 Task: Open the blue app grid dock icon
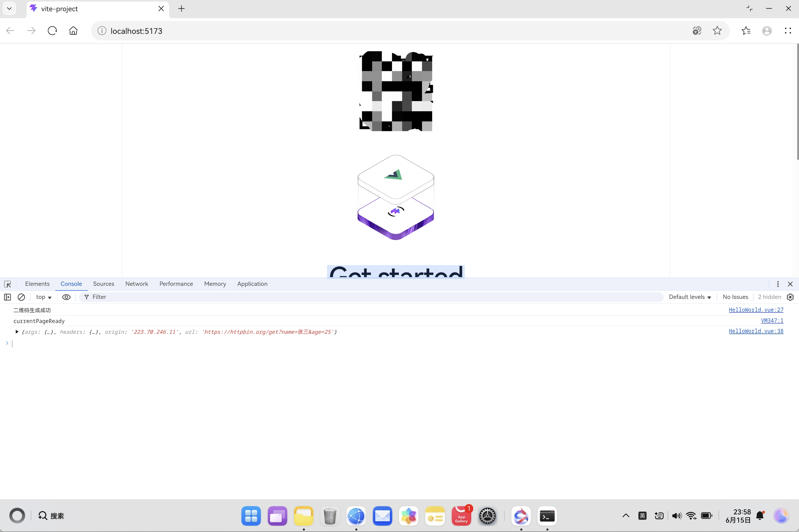pyautogui.click(x=251, y=516)
